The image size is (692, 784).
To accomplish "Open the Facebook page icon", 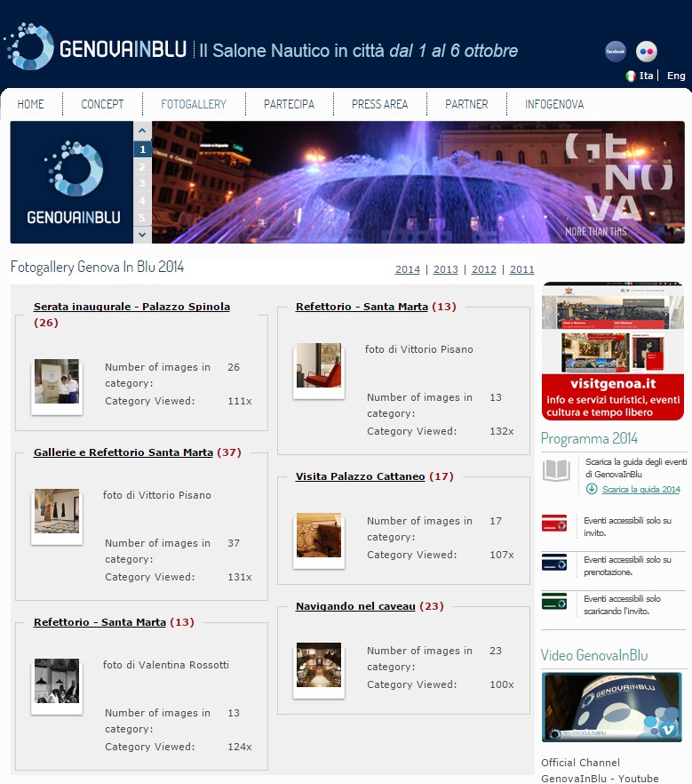I will (615, 51).
